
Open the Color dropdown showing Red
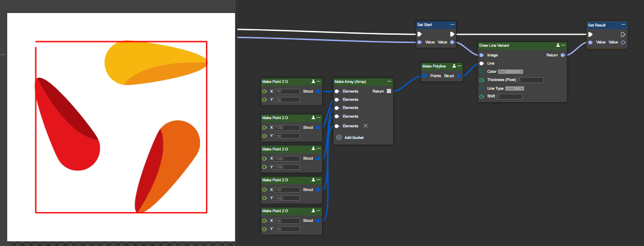coord(510,71)
